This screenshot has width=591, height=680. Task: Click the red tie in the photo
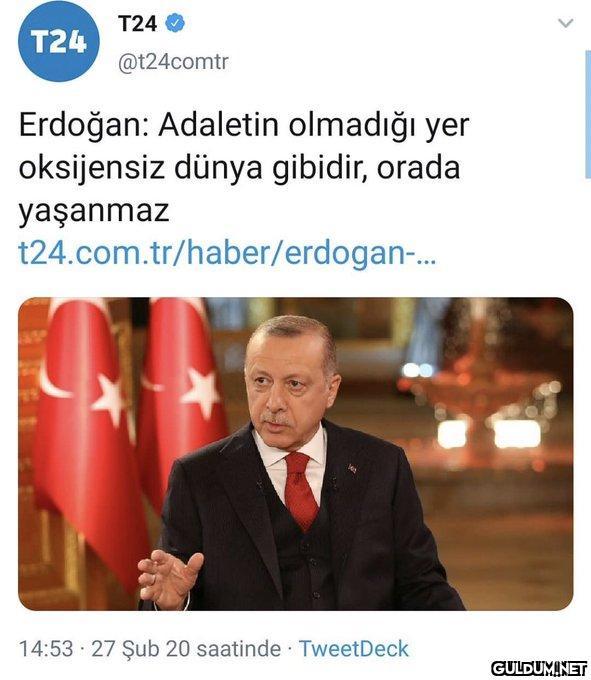click(300, 490)
